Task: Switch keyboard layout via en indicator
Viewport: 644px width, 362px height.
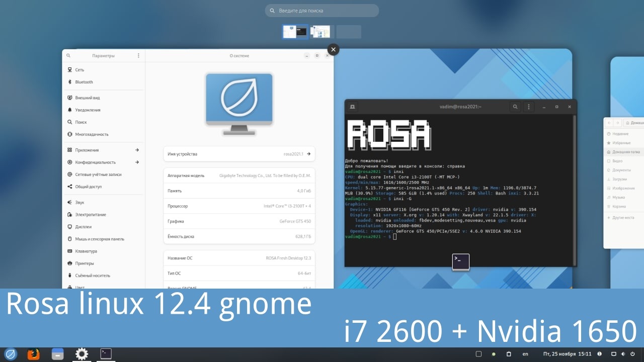Action: point(525,354)
